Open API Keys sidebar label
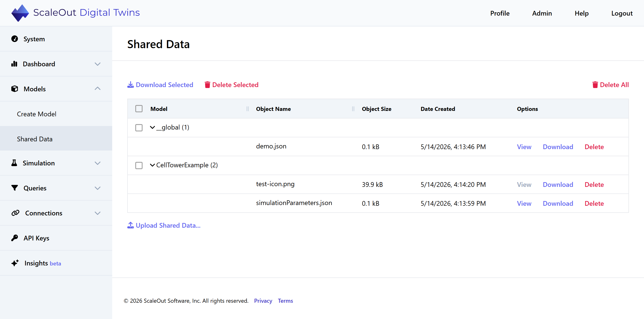This screenshot has width=644, height=319. pyautogui.click(x=36, y=238)
